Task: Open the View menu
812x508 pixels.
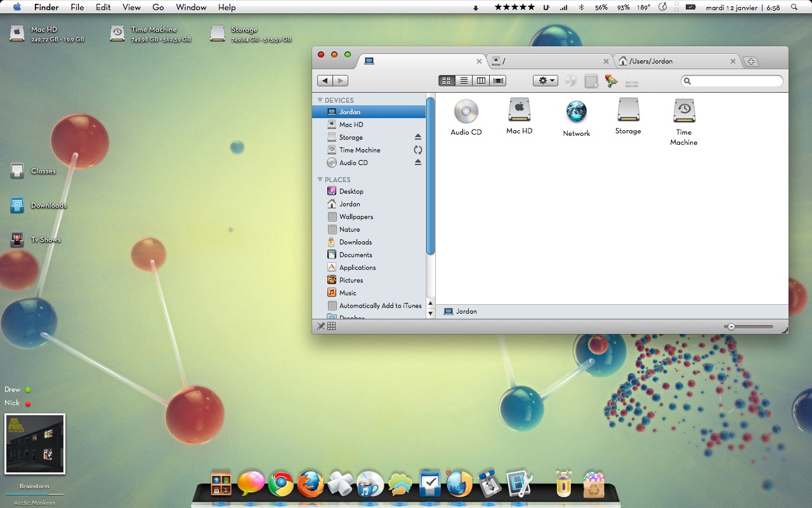Action: (x=131, y=8)
